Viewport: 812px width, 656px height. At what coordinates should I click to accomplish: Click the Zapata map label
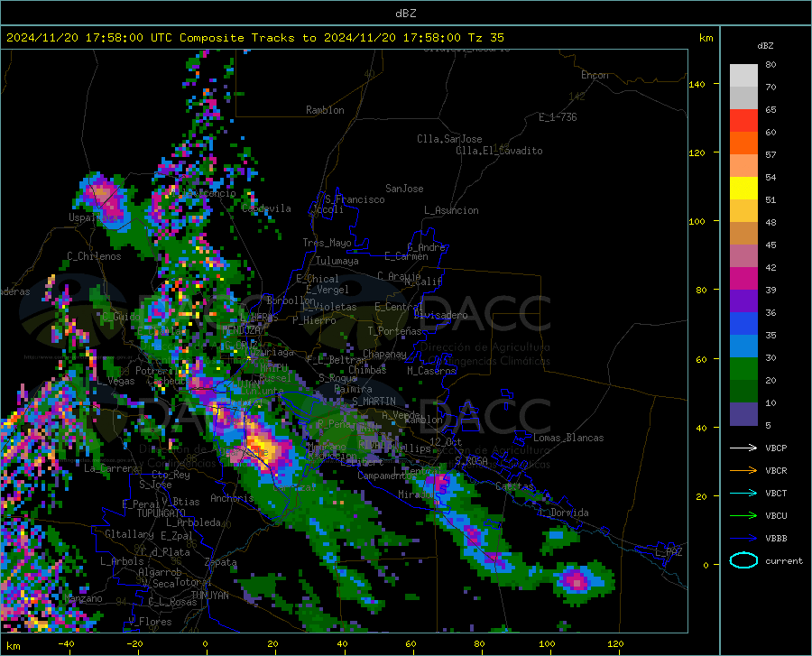click(x=221, y=562)
